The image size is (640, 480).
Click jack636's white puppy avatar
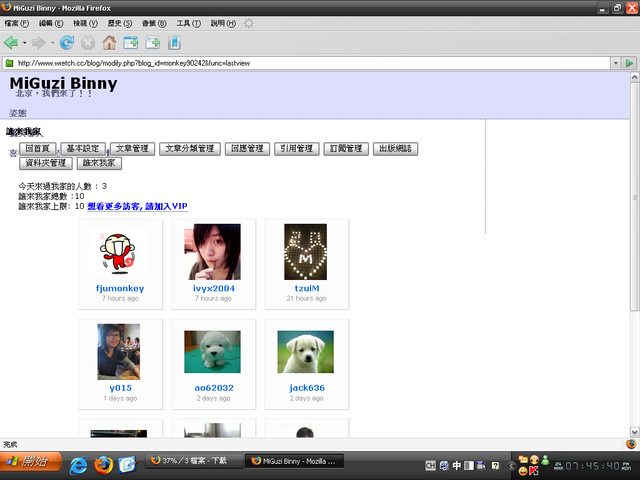click(x=305, y=351)
